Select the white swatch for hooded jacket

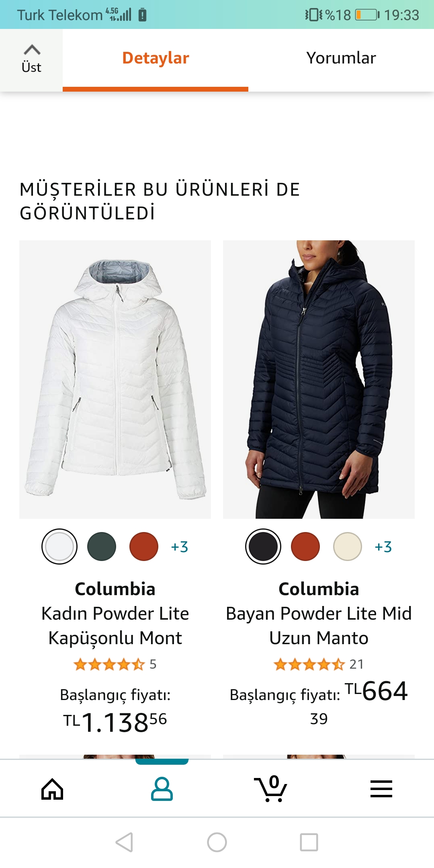click(x=59, y=547)
